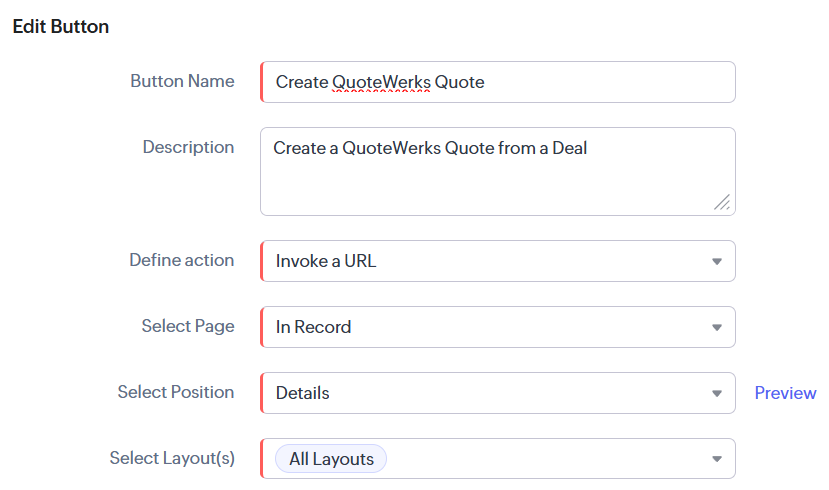Click inside the Description text area
The width and height of the screenshot is (829, 490).
pos(498,171)
